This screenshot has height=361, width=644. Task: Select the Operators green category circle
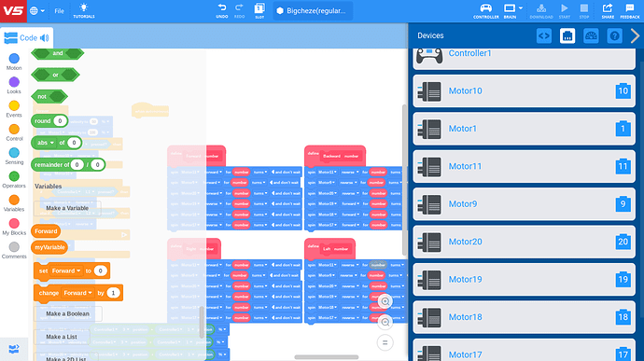[x=14, y=176]
